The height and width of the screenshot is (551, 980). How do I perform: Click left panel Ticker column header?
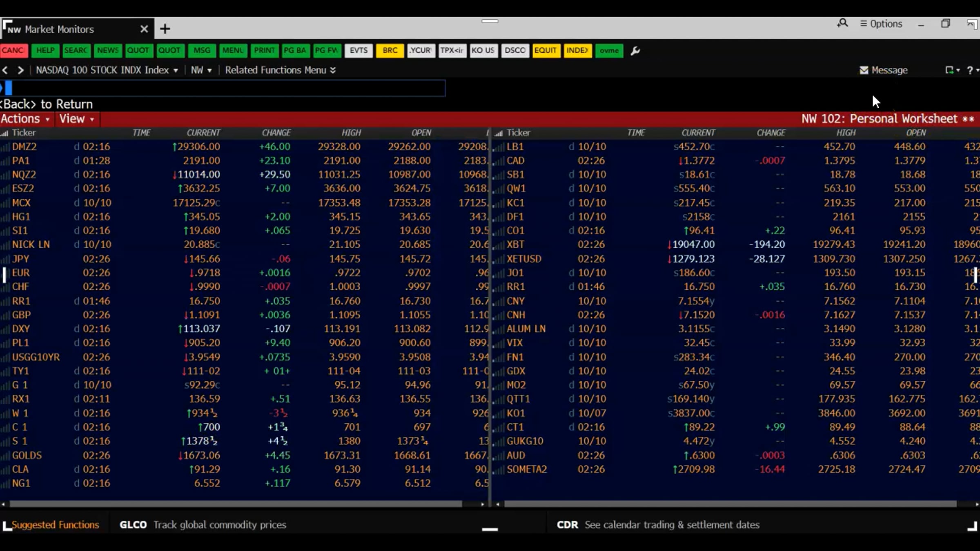click(24, 133)
